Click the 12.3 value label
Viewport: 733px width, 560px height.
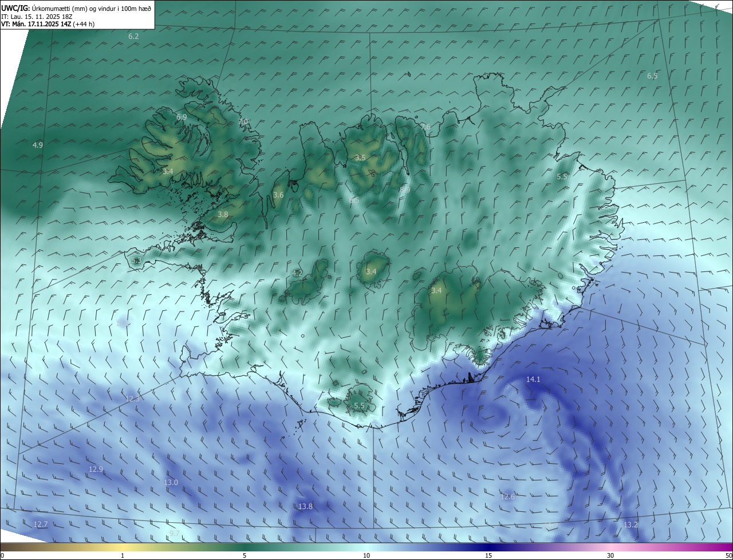[x=132, y=399]
